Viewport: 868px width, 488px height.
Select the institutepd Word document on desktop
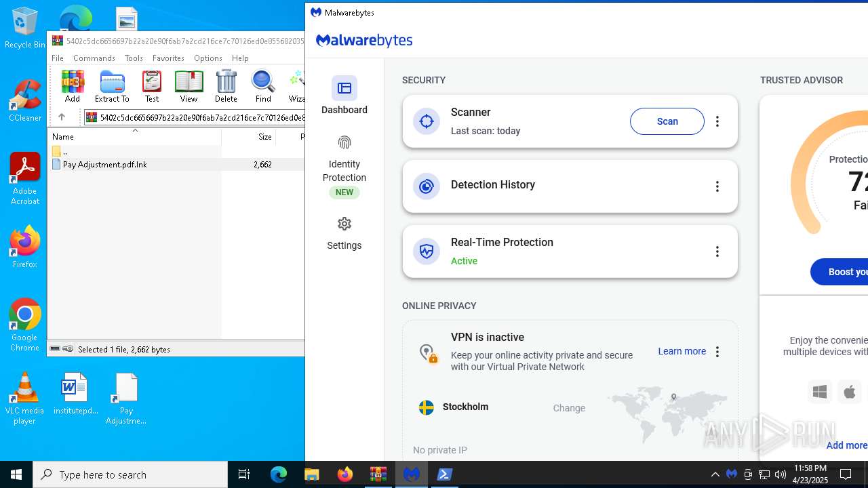coord(75,394)
